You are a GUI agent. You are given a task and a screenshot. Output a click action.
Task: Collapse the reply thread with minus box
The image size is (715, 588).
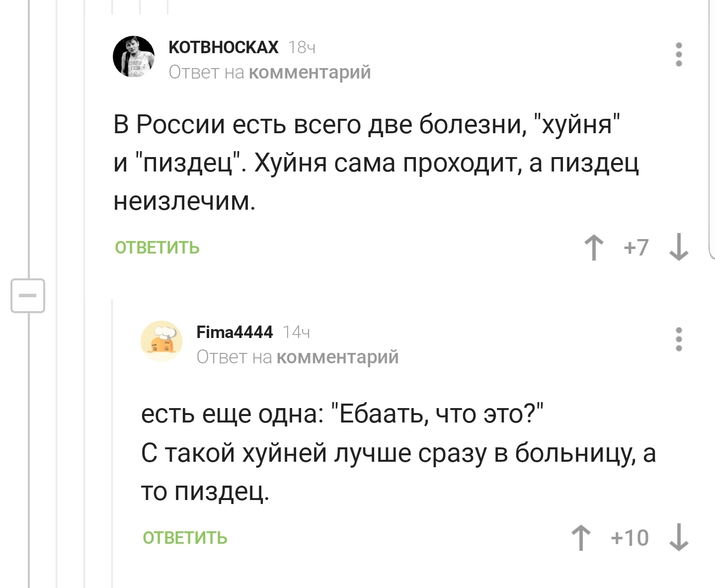pyautogui.click(x=28, y=296)
